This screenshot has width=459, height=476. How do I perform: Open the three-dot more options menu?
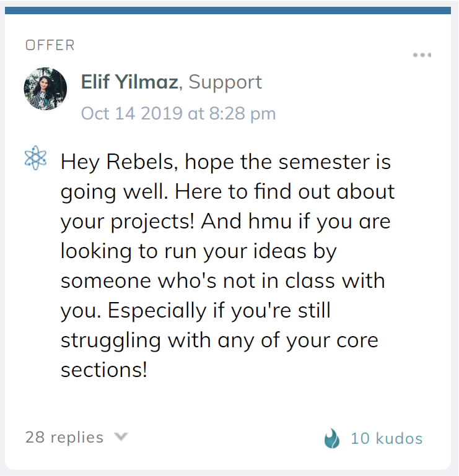[422, 55]
